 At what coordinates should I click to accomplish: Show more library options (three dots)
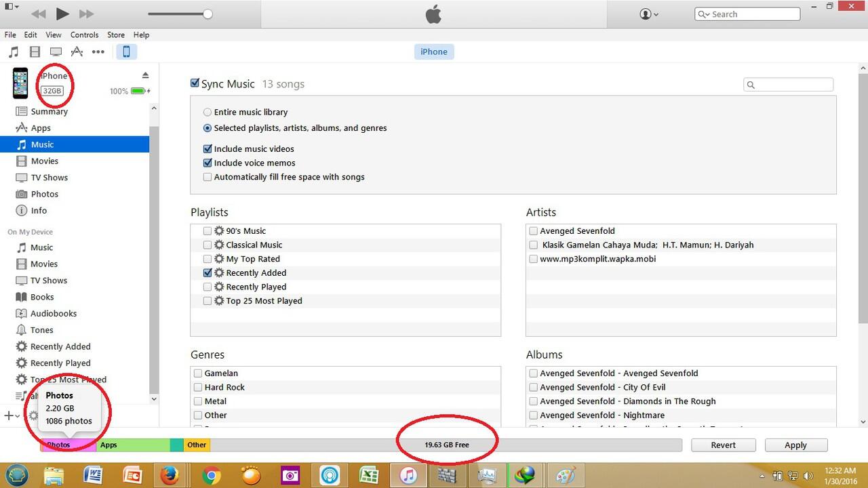(98, 52)
